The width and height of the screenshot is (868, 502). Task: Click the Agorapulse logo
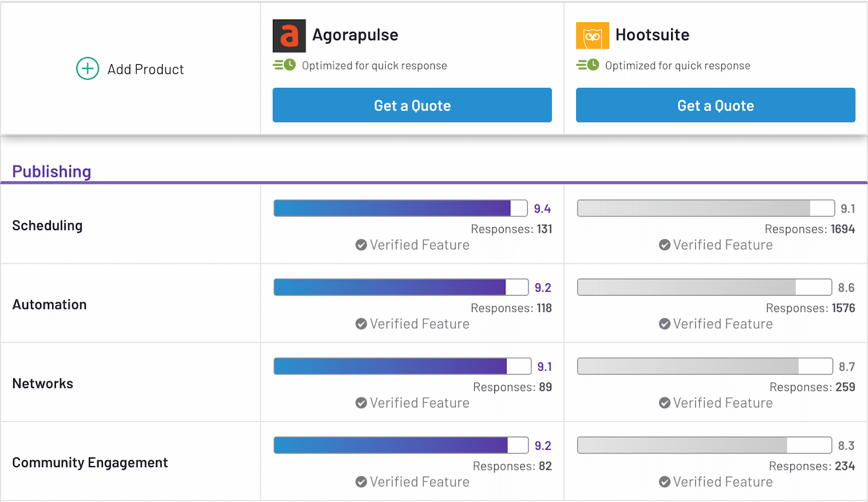click(289, 36)
